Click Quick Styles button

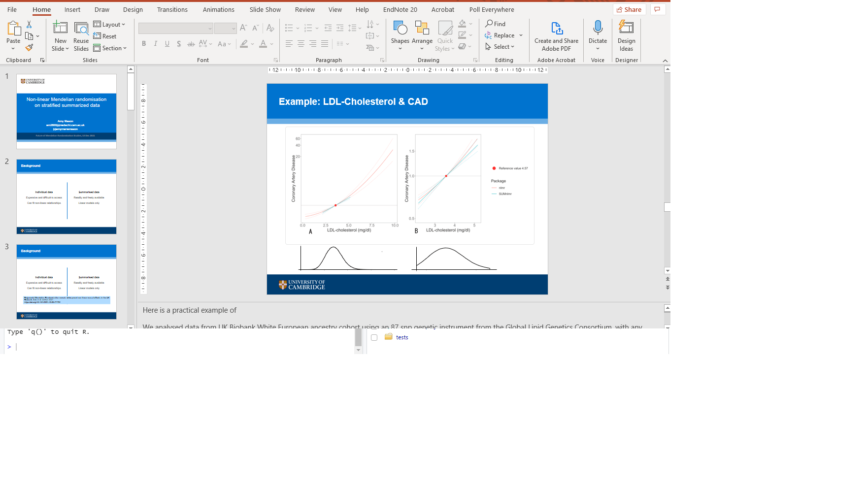click(445, 35)
